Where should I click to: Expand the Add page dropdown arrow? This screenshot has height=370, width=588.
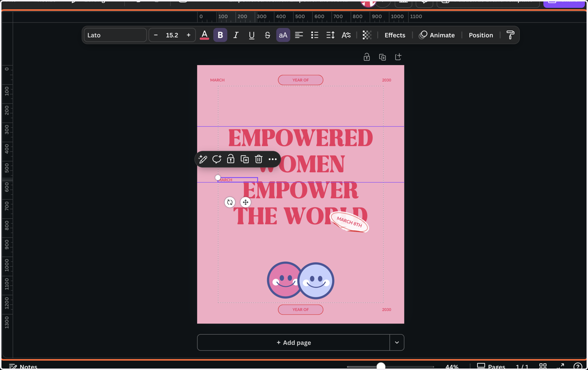397,343
